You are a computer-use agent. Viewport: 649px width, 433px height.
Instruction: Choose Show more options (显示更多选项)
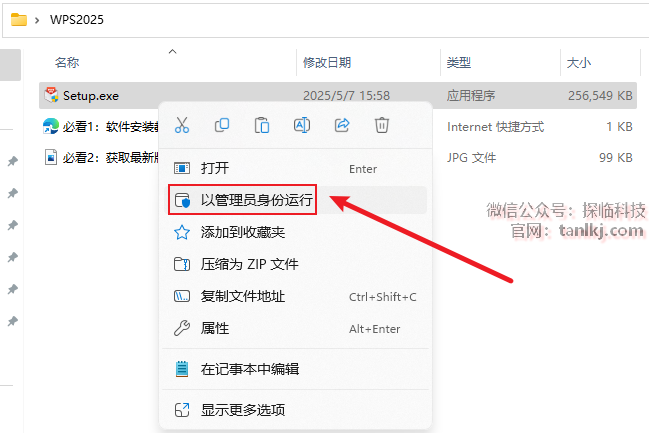[x=295, y=410]
